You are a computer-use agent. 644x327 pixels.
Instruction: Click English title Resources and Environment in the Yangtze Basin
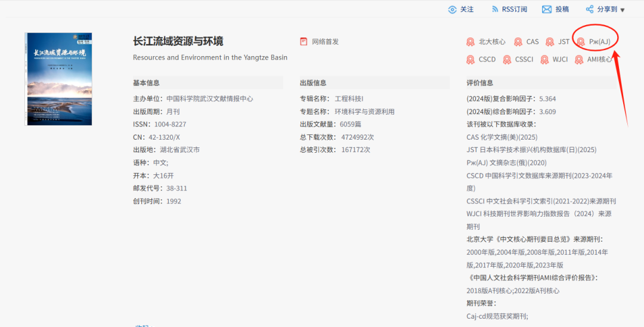(x=210, y=57)
